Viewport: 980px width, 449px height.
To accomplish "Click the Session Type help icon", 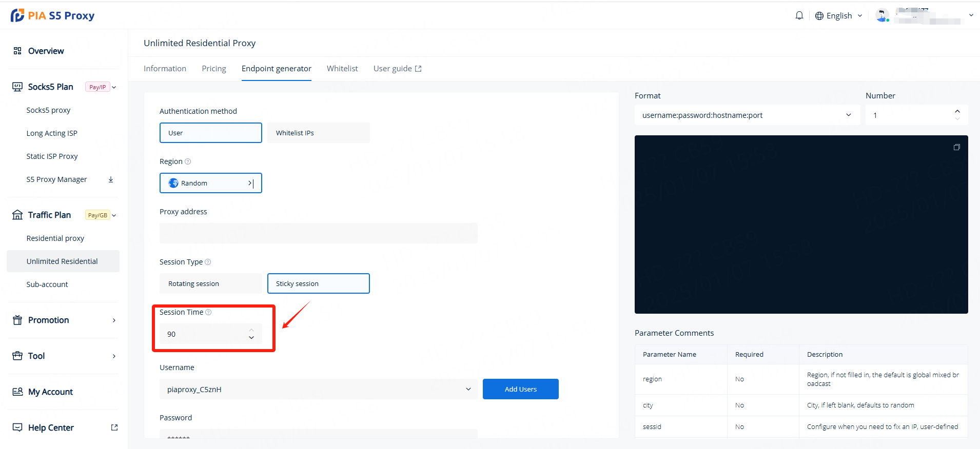I will pyautogui.click(x=208, y=262).
